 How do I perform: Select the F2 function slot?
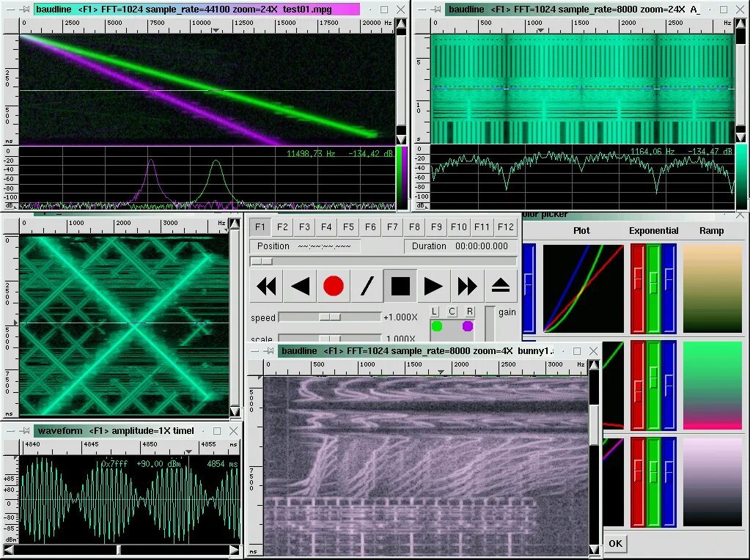click(x=282, y=226)
